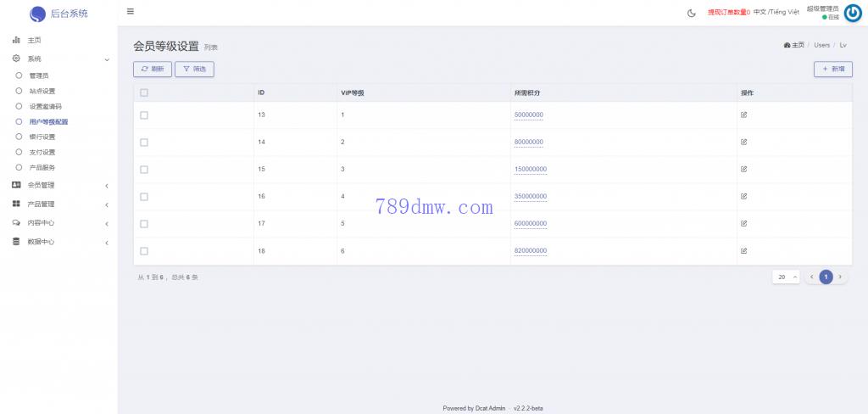Image resolution: width=868 pixels, height=414 pixels.
Task: Go to next page arrow in pagination
Action: pyautogui.click(x=840, y=277)
